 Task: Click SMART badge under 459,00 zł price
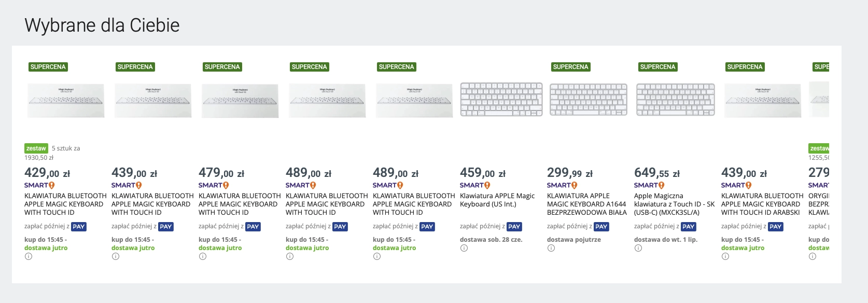tap(475, 185)
